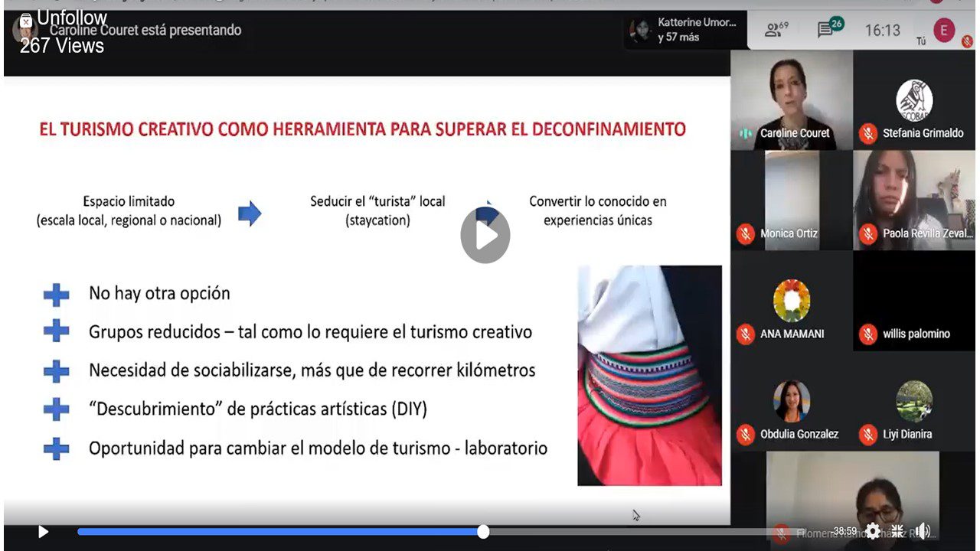980x551 pixels.
Task: Click the video progress slider handle
Action: (x=483, y=532)
